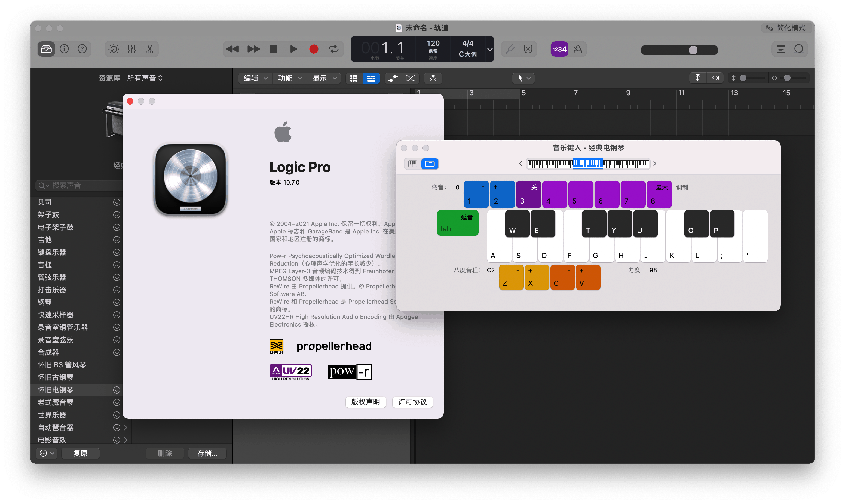Switch to list view icon
The width and height of the screenshot is (845, 504).
click(371, 78)
